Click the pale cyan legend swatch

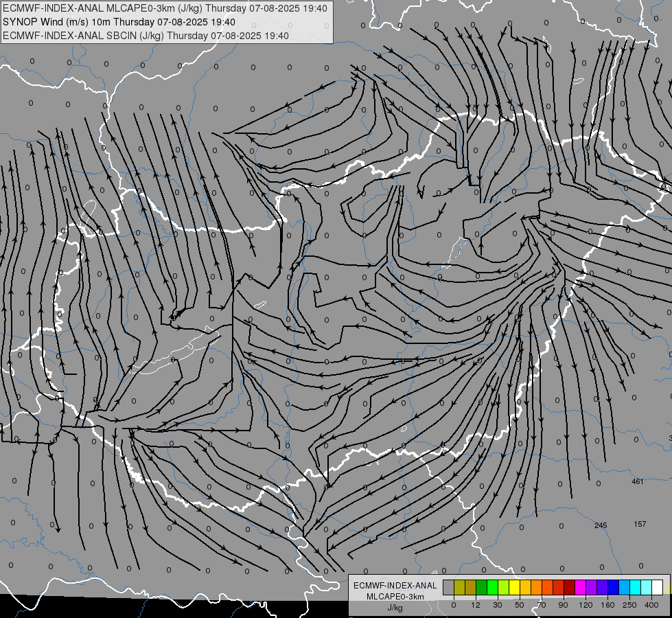647,588
